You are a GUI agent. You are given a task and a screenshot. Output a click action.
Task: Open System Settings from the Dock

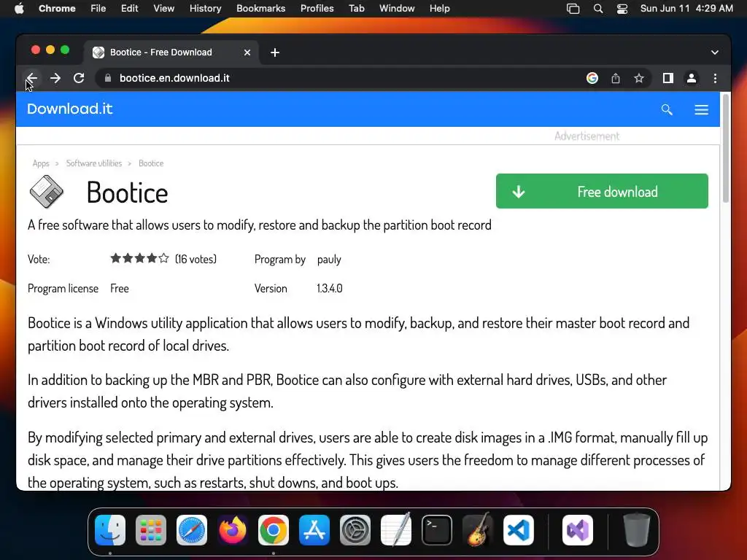coord(355,530)
